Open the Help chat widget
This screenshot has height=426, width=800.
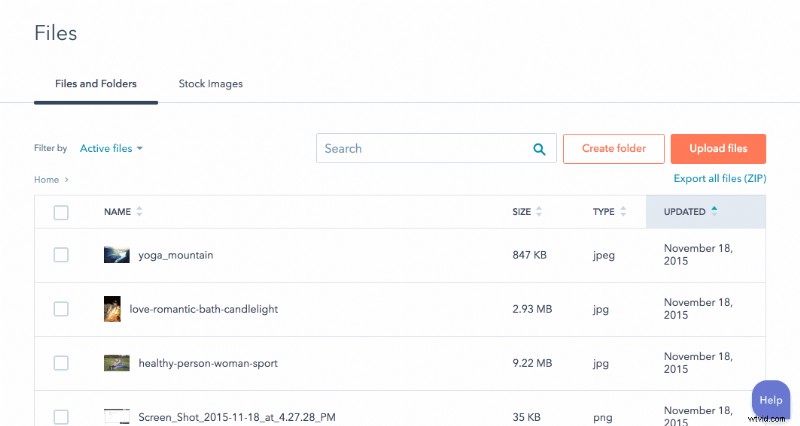pyautogui.click(x=770, y=400)
